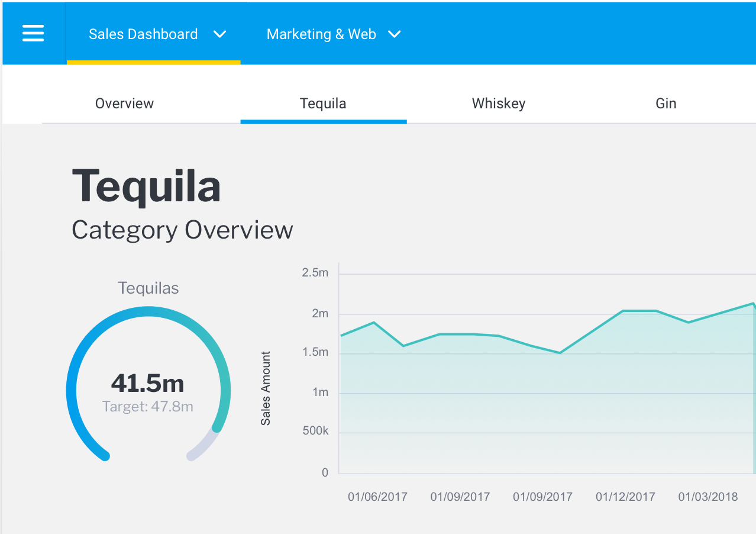756x534 pixels.
Task: Open the Gin tab
Action: 665,104
